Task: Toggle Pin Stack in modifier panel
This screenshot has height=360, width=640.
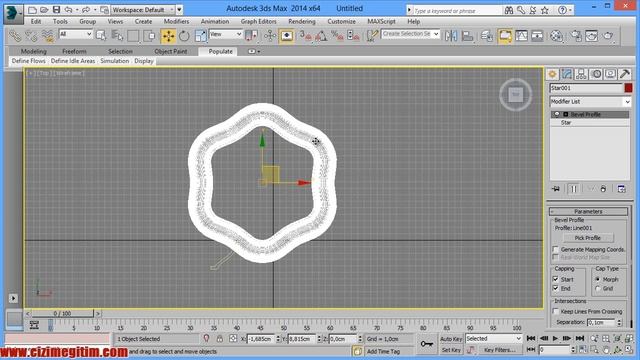Action: (x=556, y=189)
